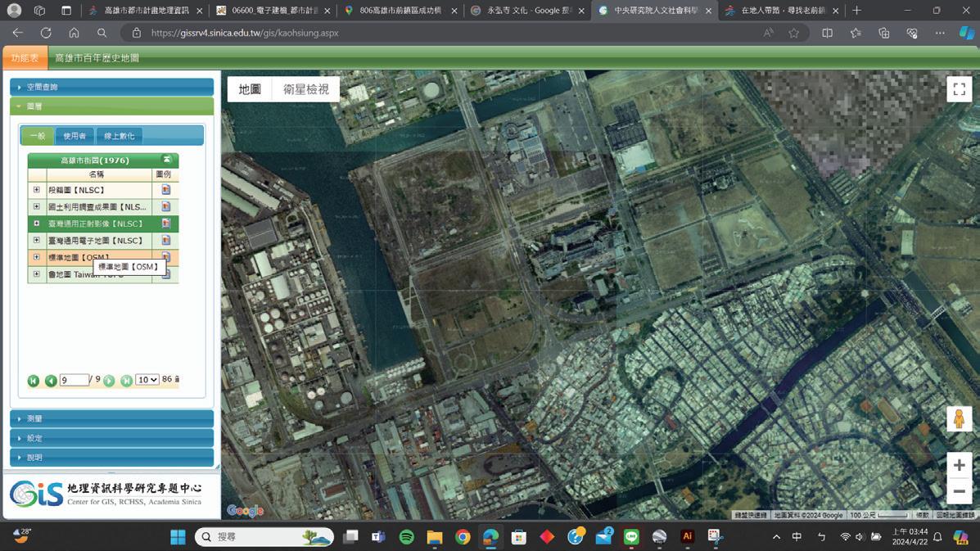Screen dimensions: 980x551
Task: Zoom out the map with minus button
Action: (x=959, y=491)
